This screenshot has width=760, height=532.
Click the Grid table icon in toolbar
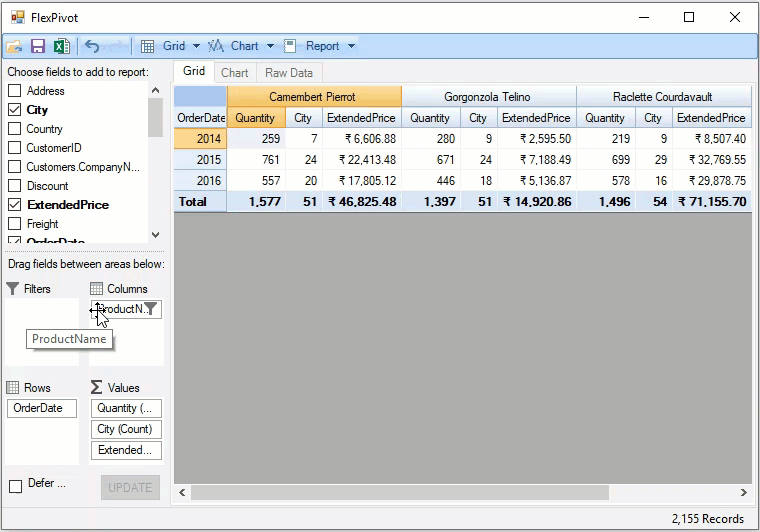(147, 46)
